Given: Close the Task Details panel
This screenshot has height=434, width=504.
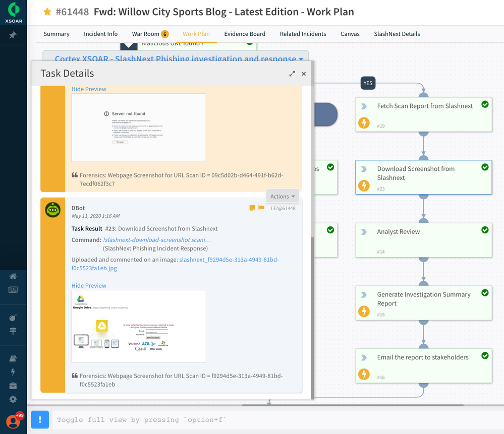Looking at the screenshot, I should [x=303, y=74].
